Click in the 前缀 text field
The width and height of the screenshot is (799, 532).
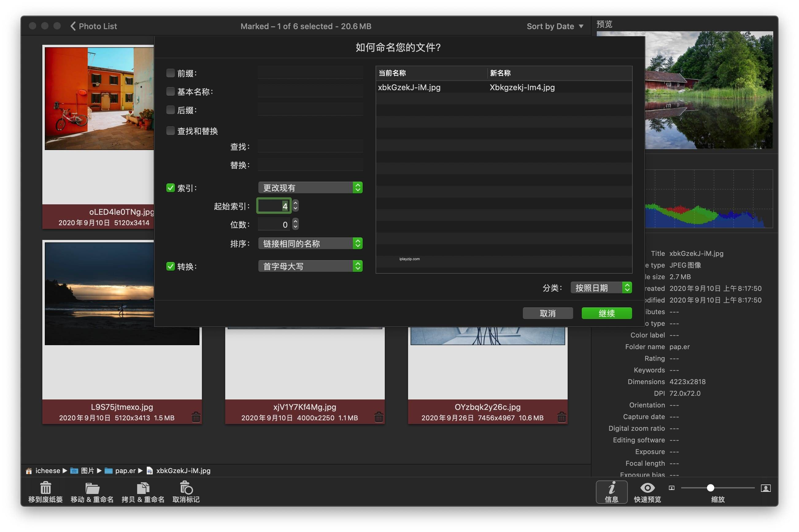coord(310,73)
